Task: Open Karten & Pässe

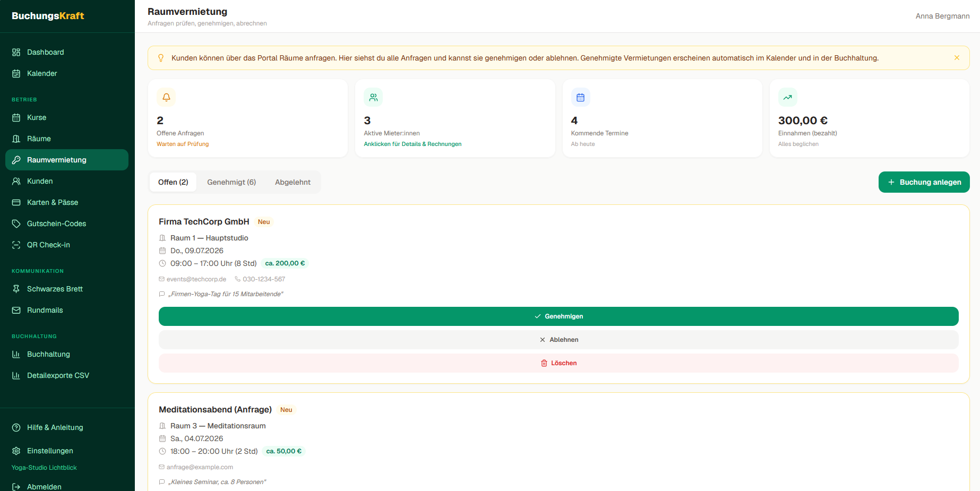Action: coord(67,202)
